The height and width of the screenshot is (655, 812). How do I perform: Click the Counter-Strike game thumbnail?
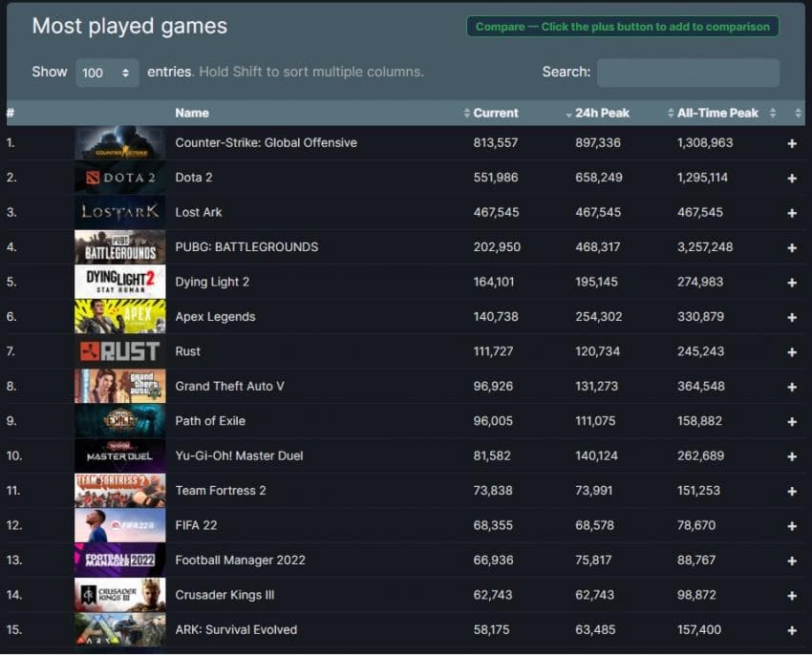click(x=120, y=143)
